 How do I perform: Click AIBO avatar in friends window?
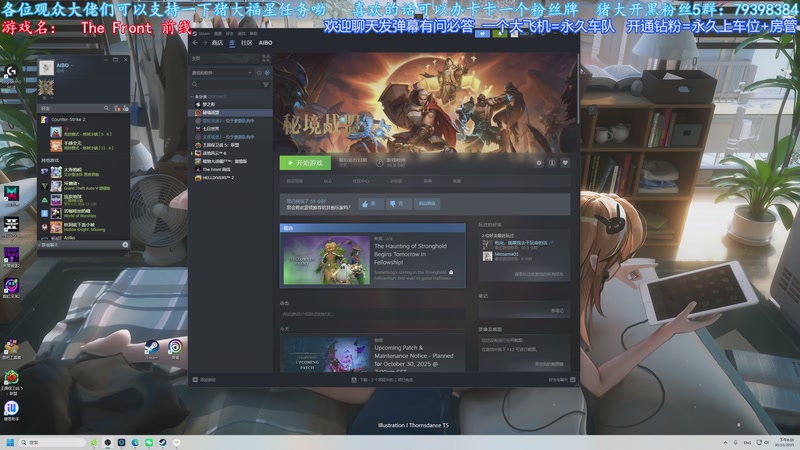(46, 67)
